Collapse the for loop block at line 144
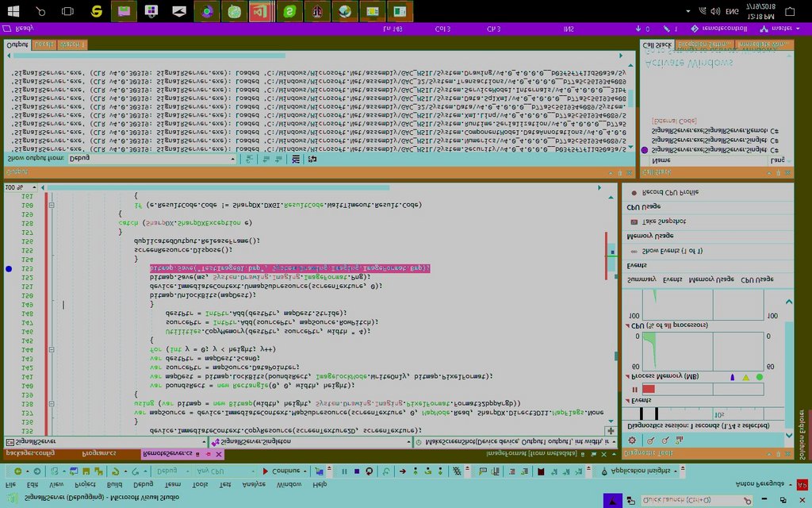The height and width of the screenshot is (508, 812). click(52, 350)
